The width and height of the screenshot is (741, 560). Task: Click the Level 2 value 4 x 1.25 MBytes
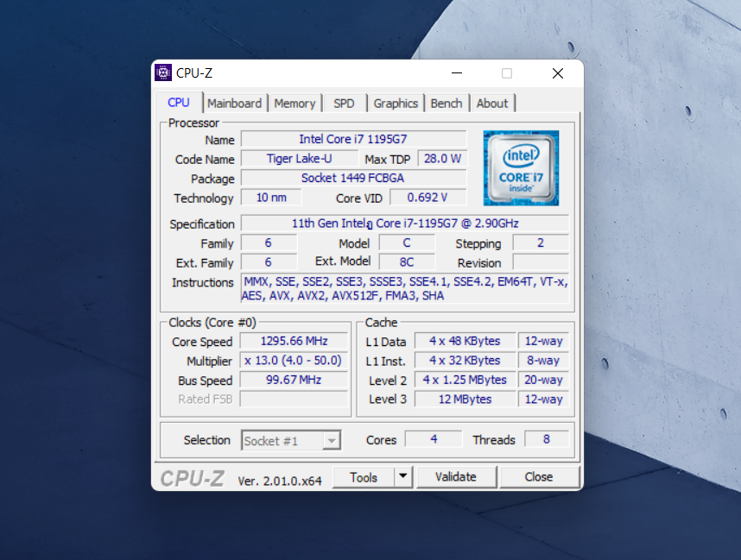click(465, 380)
